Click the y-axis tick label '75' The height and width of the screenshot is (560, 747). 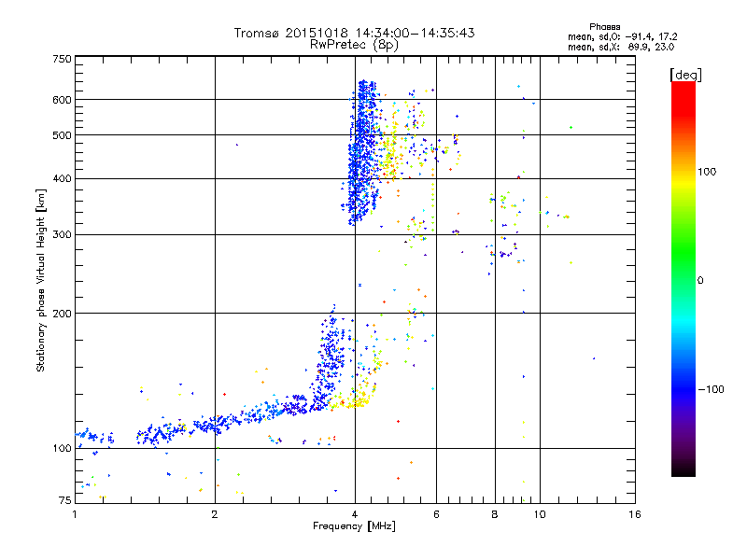(65, 500)
